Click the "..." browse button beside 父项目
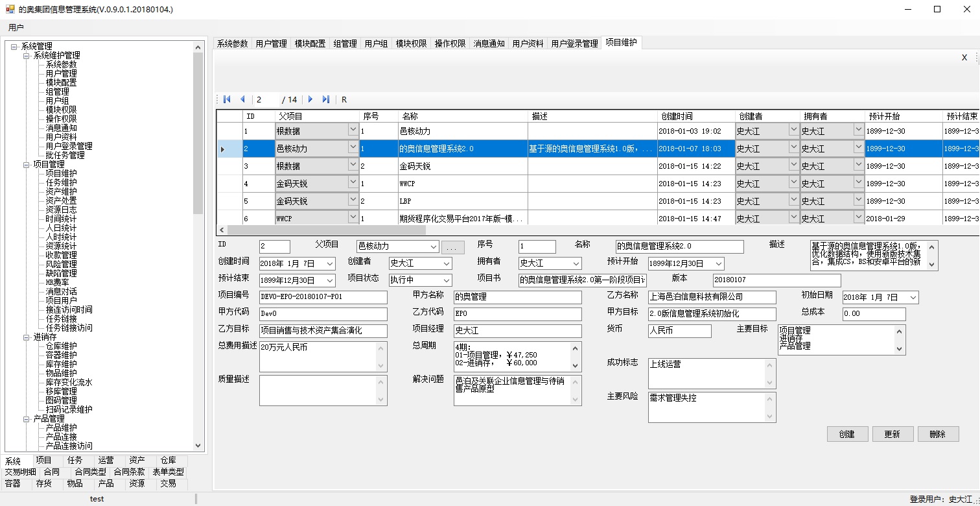 point(452,247)
